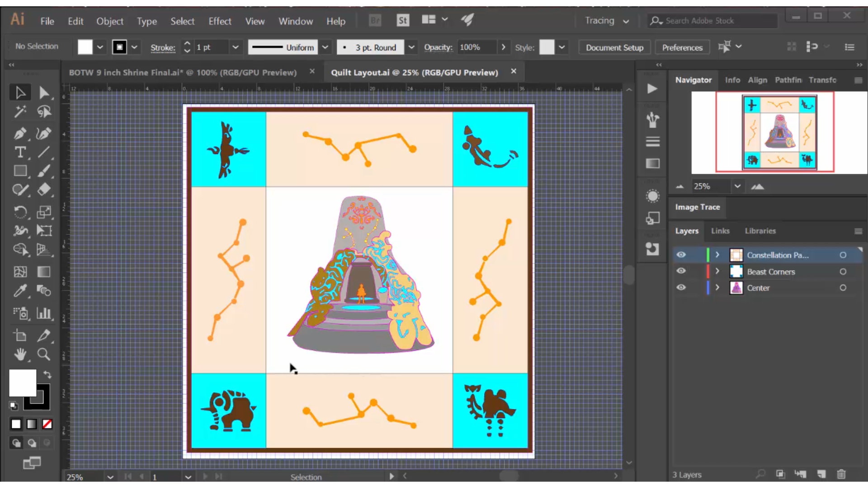Image resolution: width=868 pixels, height=488 pixels.
Task: Open Navigator zoom level dropdown
Action: click(737, 186)
